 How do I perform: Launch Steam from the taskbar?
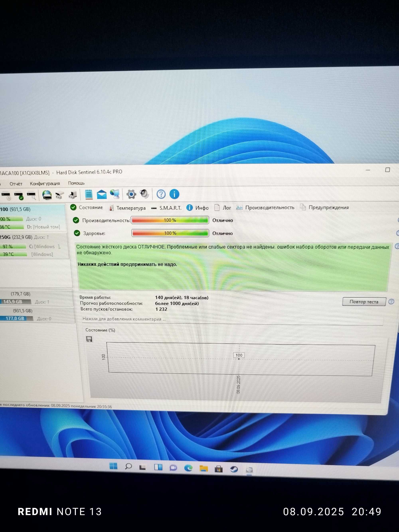coord(234,469)
